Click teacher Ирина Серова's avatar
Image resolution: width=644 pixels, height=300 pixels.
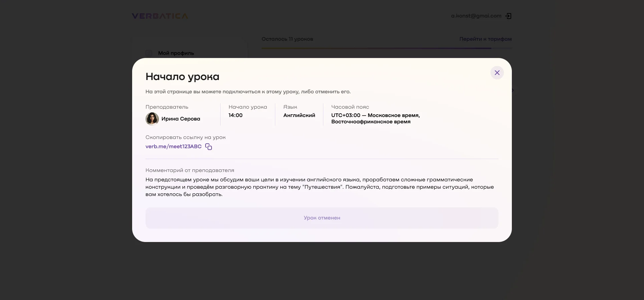point(152,119)
